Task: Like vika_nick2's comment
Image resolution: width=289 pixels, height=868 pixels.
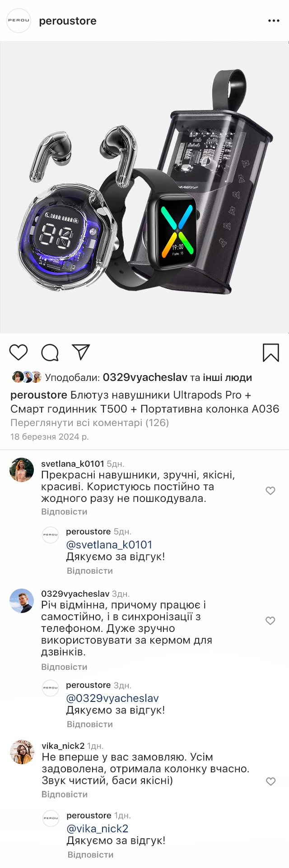Action: [x=271, y=781]
